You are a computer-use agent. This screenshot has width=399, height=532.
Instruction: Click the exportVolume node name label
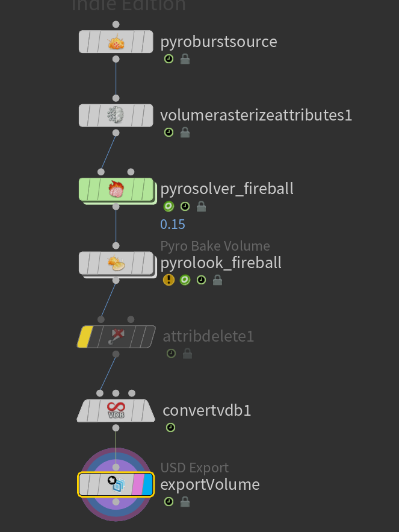210,484
